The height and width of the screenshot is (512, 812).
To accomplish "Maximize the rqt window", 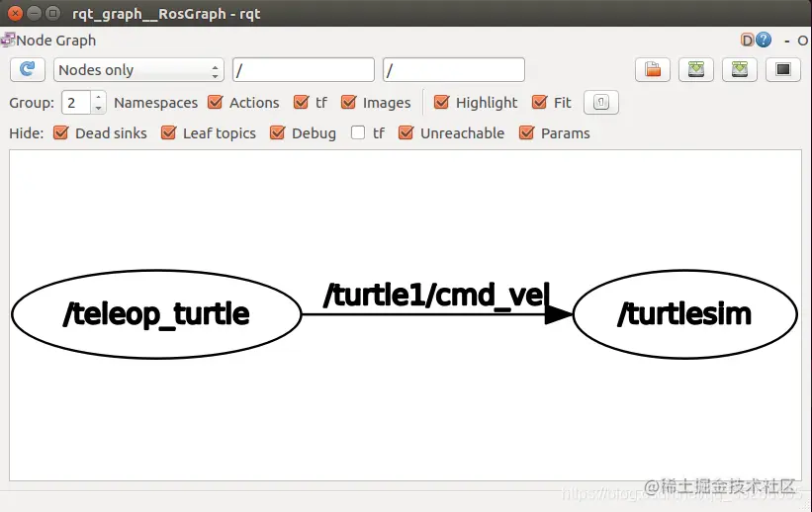I will pyautogui.click(x=52, y=13).
